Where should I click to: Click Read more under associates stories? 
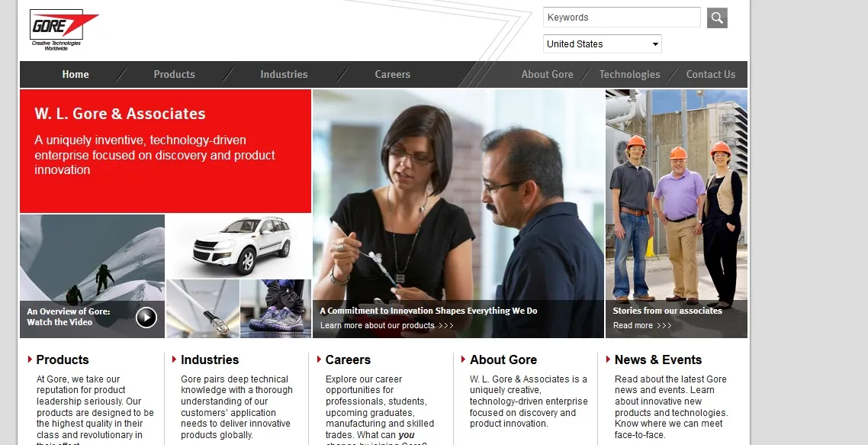coord(642,325)
